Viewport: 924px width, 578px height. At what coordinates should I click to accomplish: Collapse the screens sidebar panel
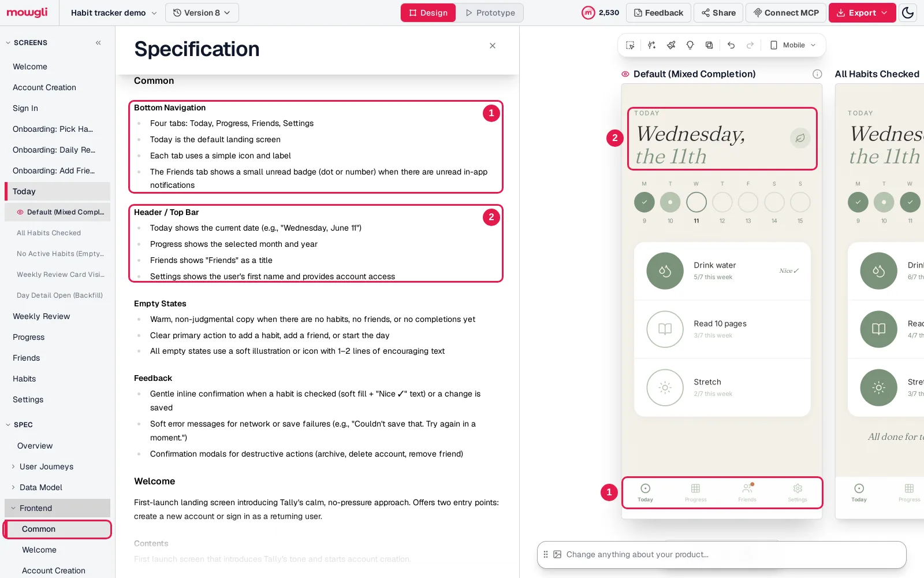click(98, 43)
